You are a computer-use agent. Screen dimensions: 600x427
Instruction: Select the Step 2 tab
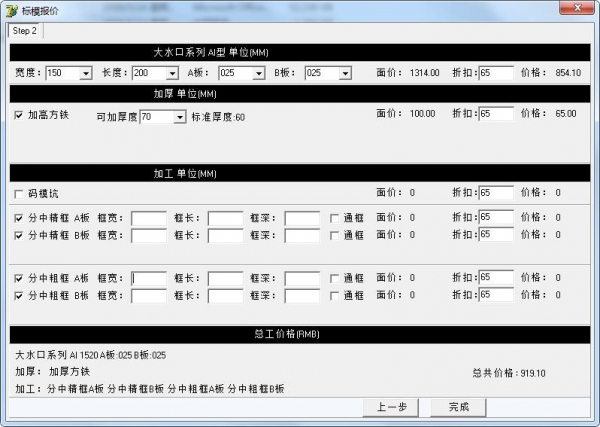coord(24,31)
